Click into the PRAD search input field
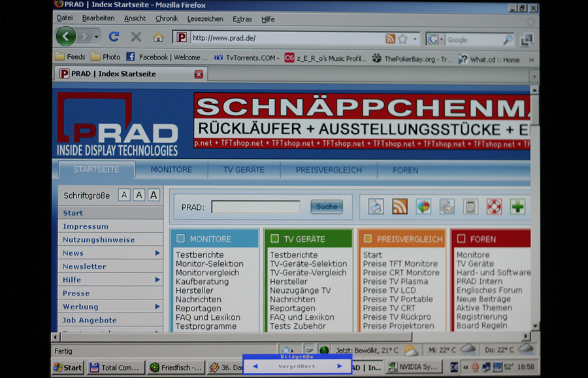 255,207
